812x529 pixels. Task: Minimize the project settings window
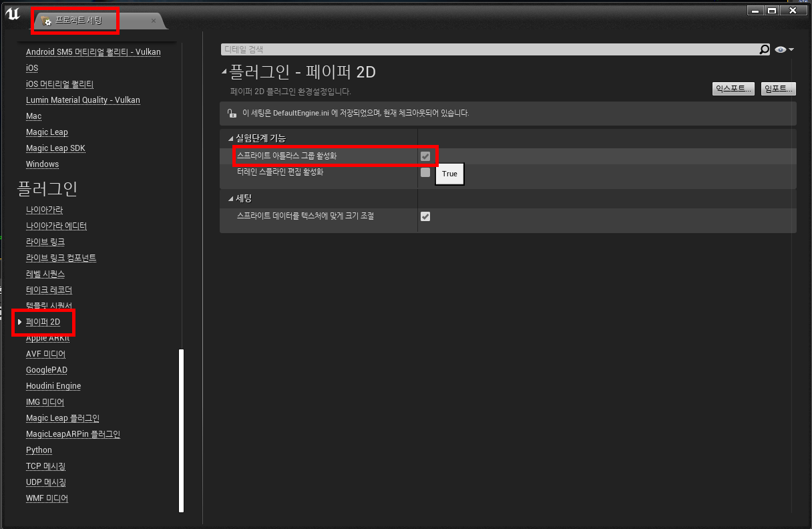click(x=754, y=11)
